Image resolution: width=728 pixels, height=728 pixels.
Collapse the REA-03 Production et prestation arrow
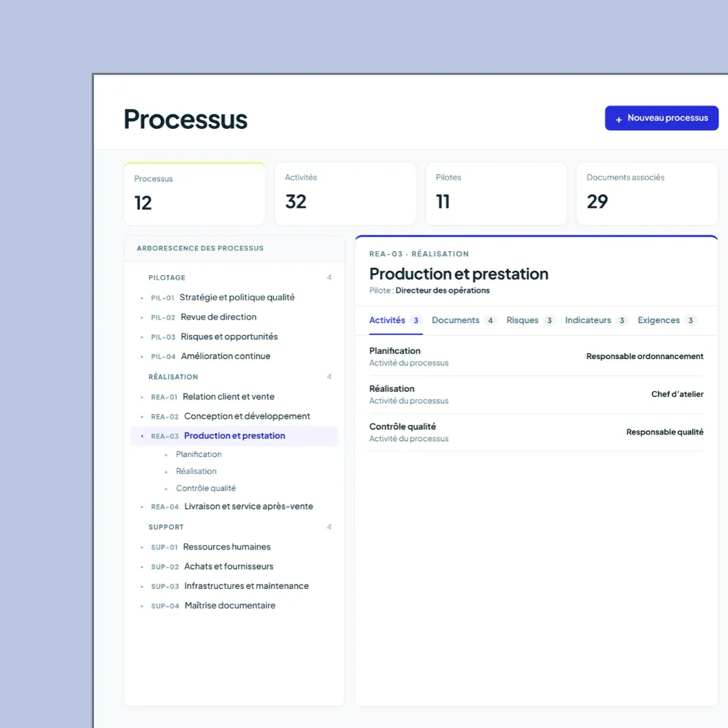[x=142, y=436]
